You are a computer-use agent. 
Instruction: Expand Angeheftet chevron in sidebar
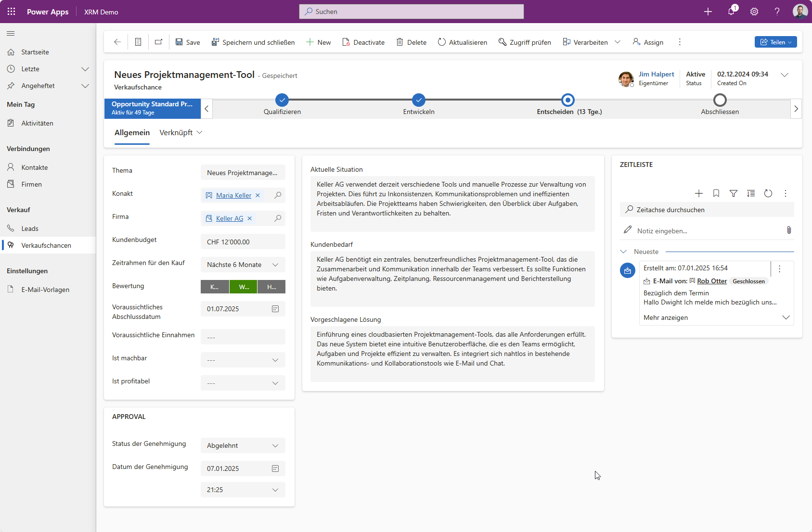(x=85, y=86)
